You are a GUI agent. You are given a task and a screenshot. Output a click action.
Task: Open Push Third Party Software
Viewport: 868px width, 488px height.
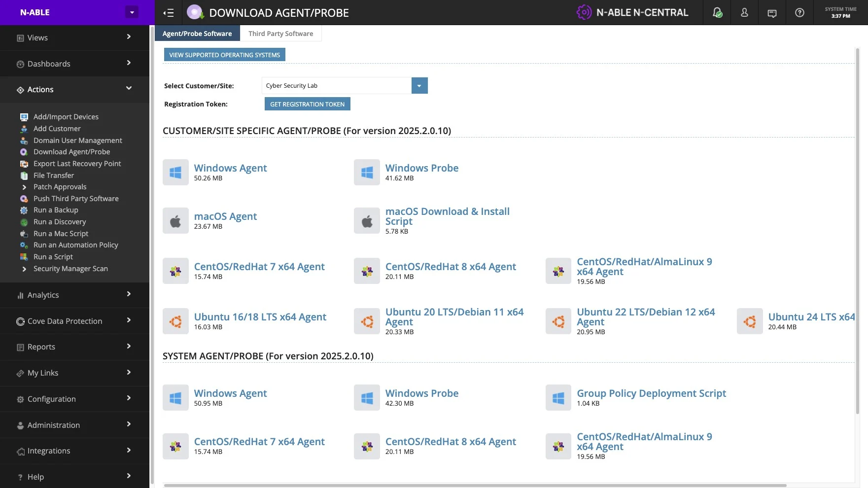tap(76, 199)
